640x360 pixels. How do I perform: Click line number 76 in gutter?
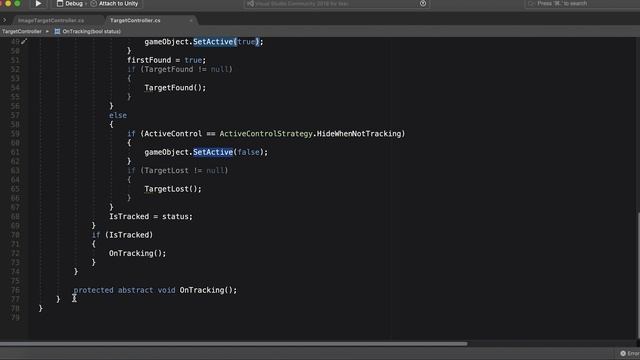[x=15, y=290]
